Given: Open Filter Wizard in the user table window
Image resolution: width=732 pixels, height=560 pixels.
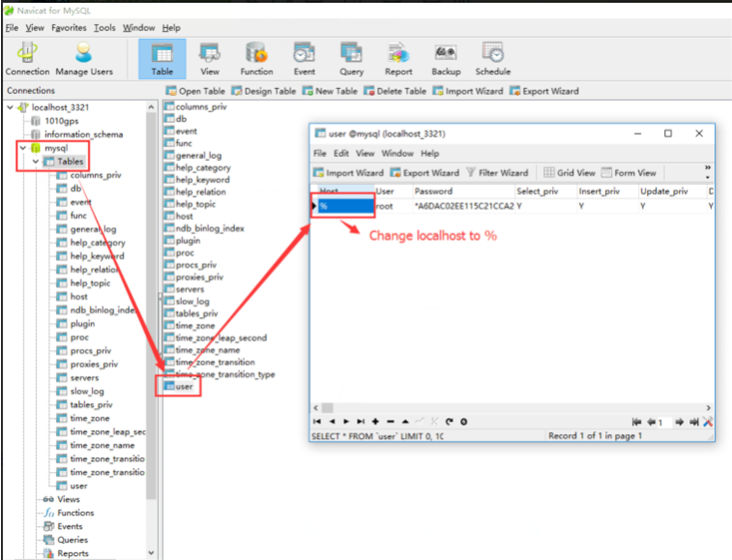Looking at the screenshot, I should (x=497, y=173).
